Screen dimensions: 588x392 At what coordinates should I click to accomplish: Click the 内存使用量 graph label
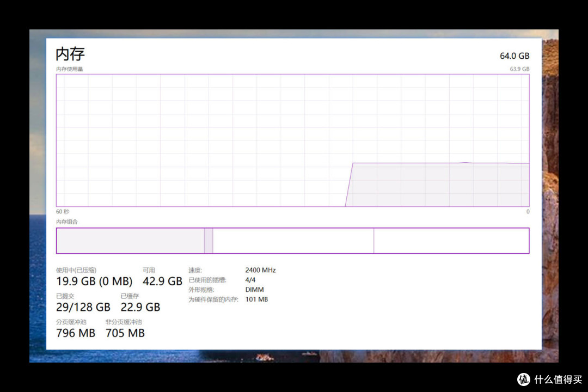click(x=69, y=69)
